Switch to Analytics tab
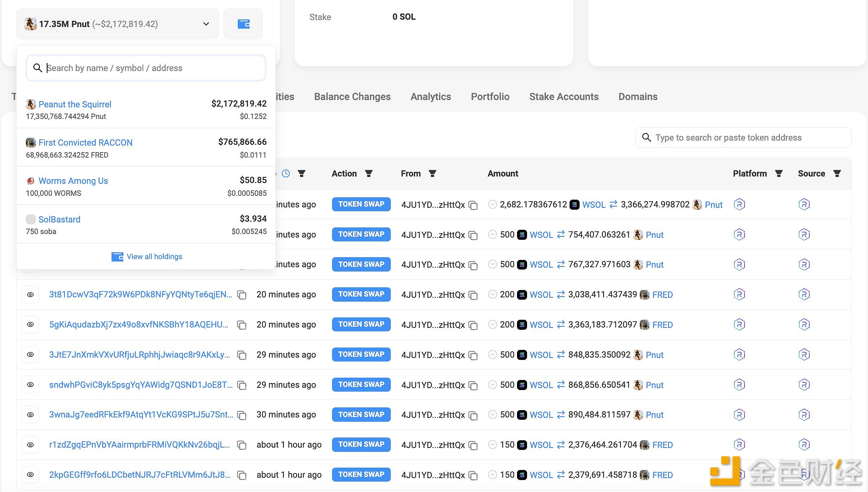This screenshot has height=492, width=868. 431,97
